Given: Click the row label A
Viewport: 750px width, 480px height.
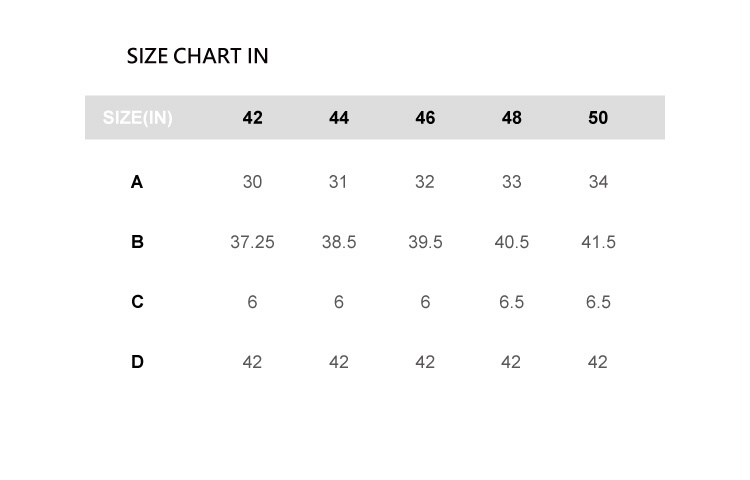Looking at the screenshot, I should pos(137,182).
